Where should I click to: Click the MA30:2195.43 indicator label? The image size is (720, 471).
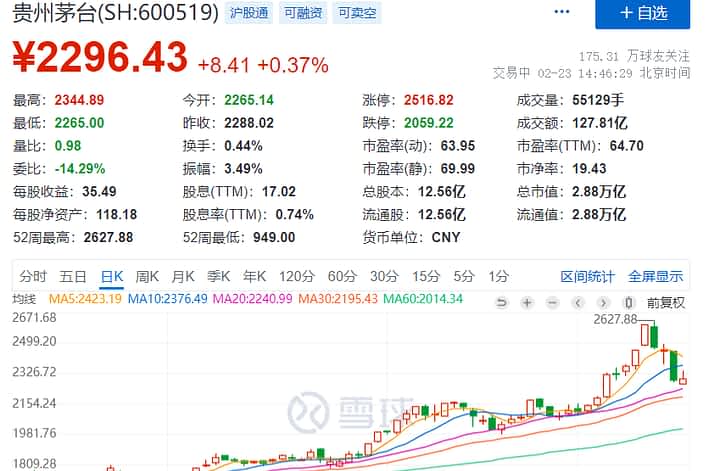click(x=338, y=299)
